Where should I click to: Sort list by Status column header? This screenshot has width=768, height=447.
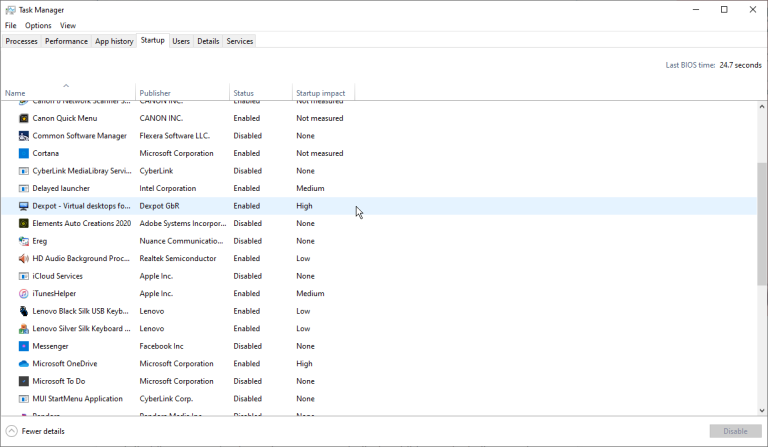[x=244, y=93]
